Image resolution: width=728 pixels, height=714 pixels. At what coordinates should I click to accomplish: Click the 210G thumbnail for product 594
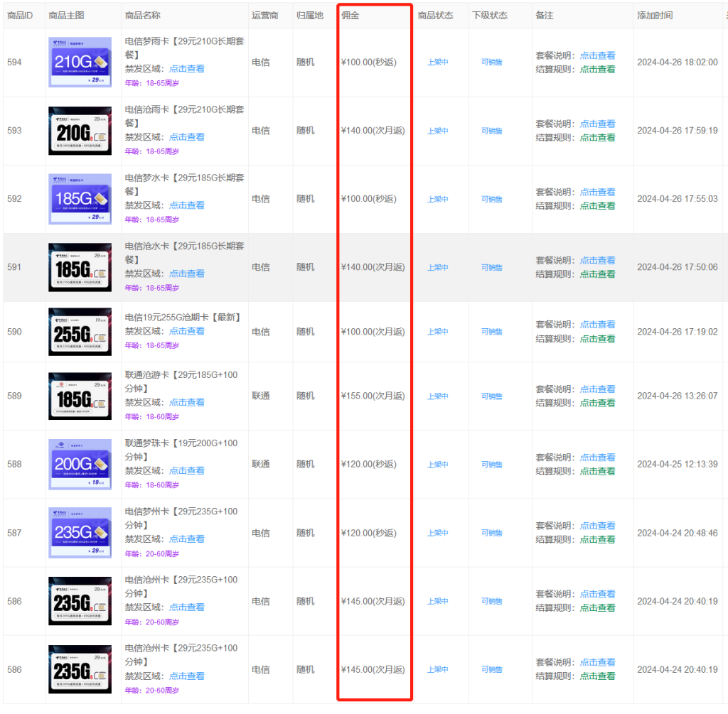[80, 63]
